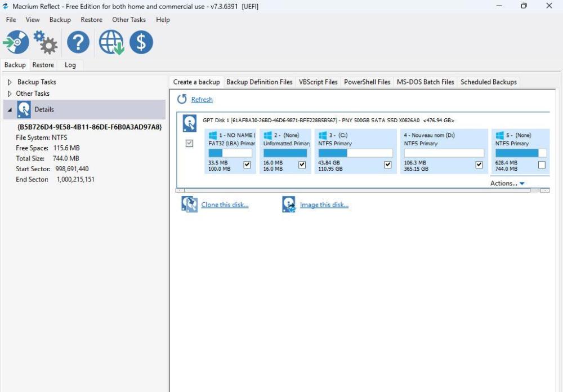The width and height of the screenshot is (563, 392).
Task: Click the backup disc toolbar icon
Action: tap(16, 42)
